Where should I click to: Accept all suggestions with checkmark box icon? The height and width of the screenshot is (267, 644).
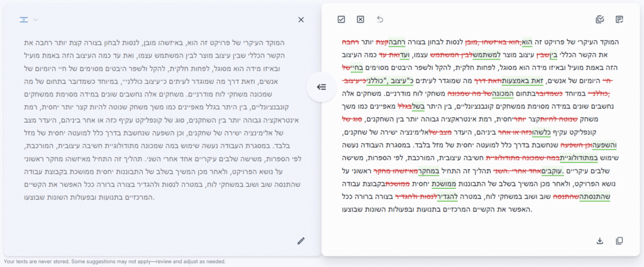click(x=341, y=20)
